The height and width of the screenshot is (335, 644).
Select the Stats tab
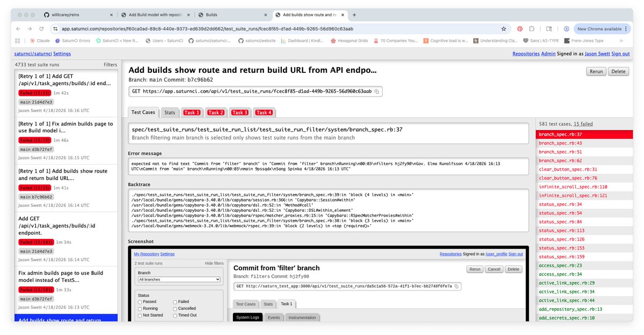pyautogui.click(x=170, y=113)
